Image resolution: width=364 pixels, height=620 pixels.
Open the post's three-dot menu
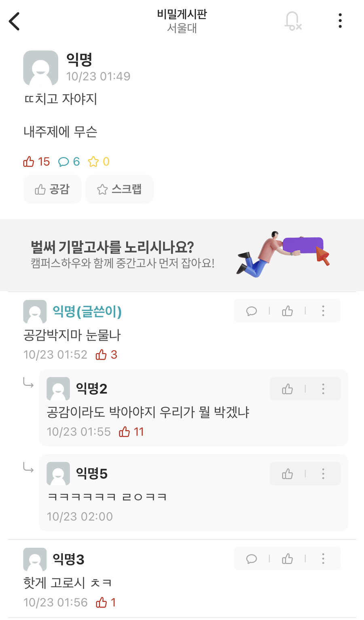pos(340,21)
